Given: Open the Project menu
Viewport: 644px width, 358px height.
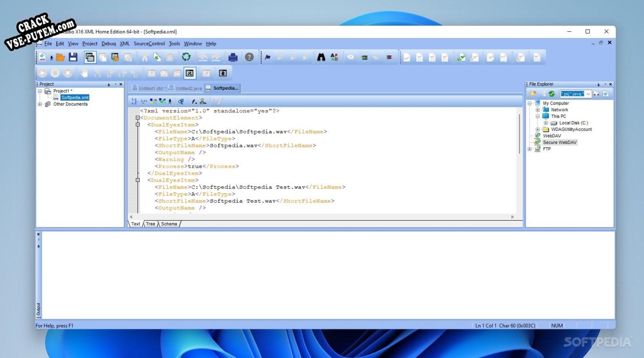Looking at the screenshot, I should click(90, 44).
